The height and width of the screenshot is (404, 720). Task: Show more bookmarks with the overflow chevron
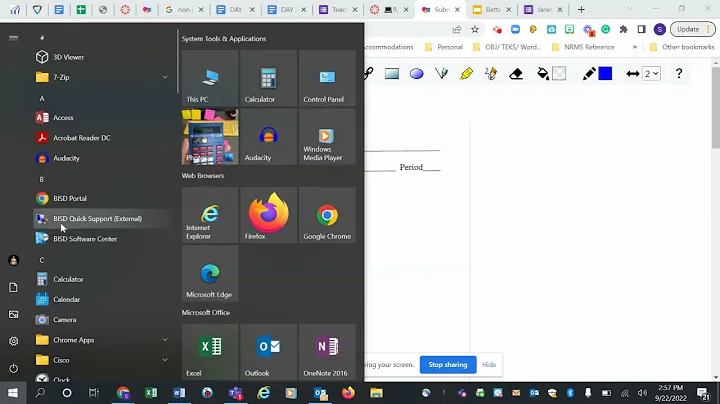[x=635, y=47]
